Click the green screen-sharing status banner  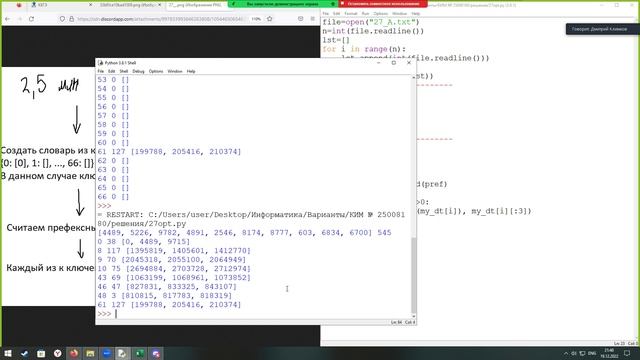point(282,4)
